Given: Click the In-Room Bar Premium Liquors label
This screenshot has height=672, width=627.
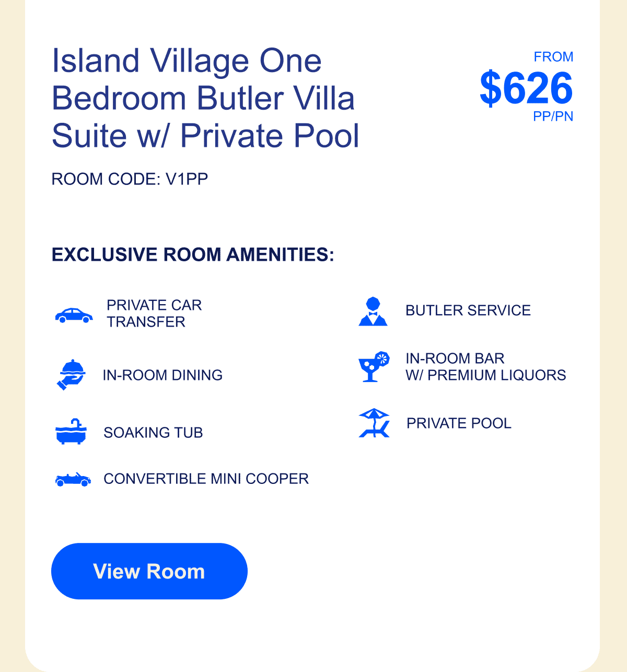Looking at the screenshot, I should (x=486, y=367).
